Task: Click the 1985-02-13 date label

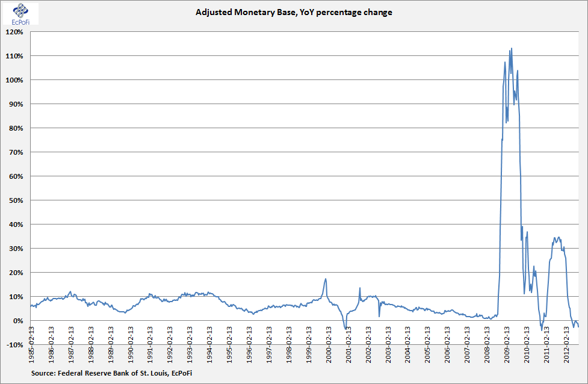Action: (32, 345)
